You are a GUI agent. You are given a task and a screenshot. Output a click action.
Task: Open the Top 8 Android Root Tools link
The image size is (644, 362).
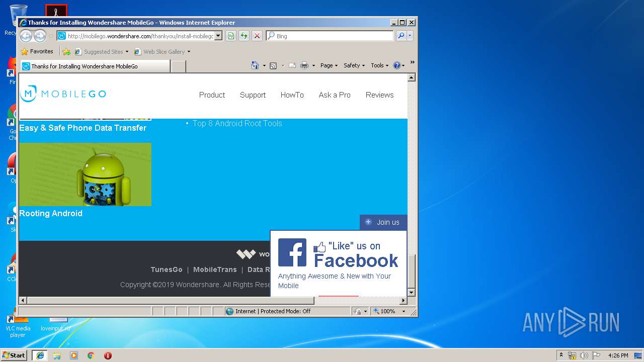pyautogui.click(x=237, y=123)
